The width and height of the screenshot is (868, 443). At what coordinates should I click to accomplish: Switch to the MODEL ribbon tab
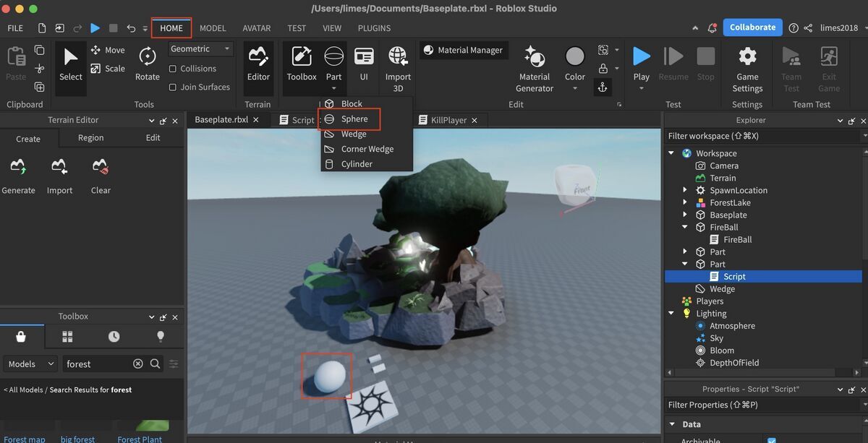[x=213, y=27]
